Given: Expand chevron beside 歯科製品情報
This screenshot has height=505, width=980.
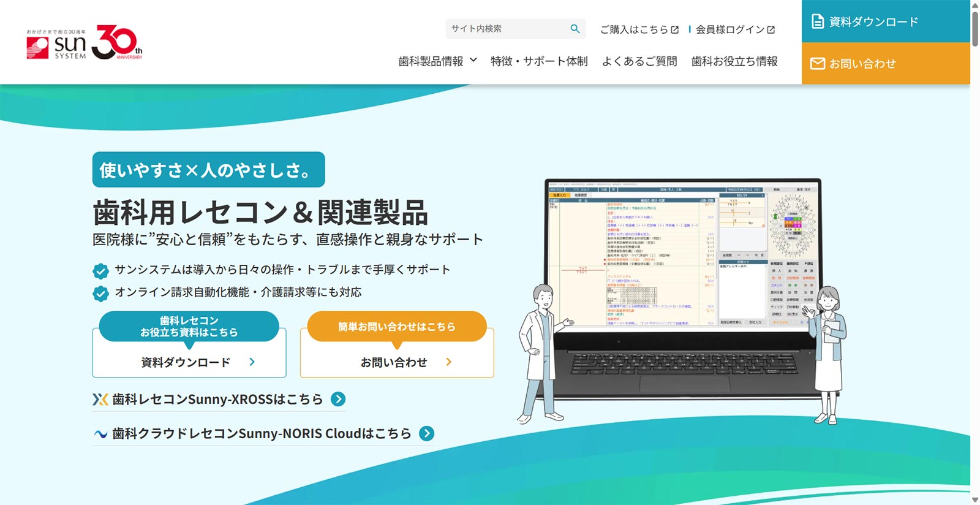Looking at the screenshot, I should 473,60.
